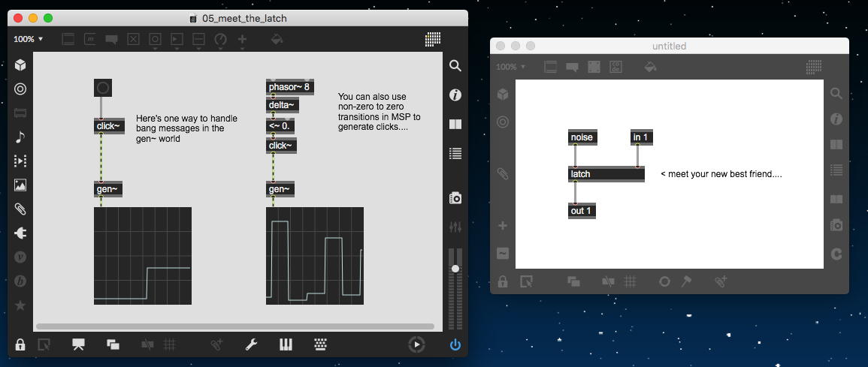This screenshot has height=367, width=868.
Task: Open the code view in untitled window toolbar
Action: pyautogui.click(x=615, y=67)
